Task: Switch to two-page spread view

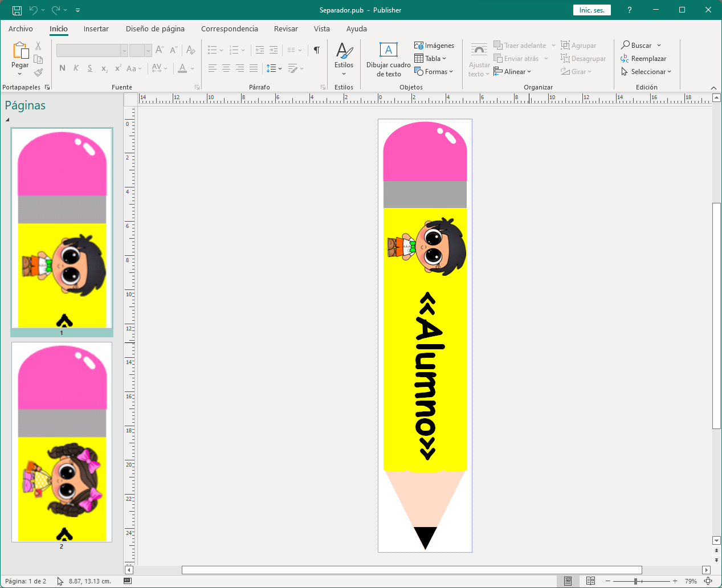Action: pos(590,581)
